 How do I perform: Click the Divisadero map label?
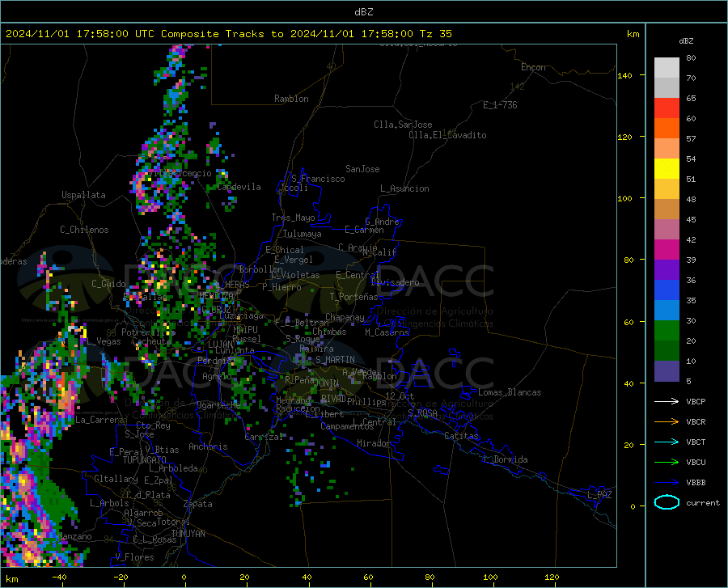point(395,282)
